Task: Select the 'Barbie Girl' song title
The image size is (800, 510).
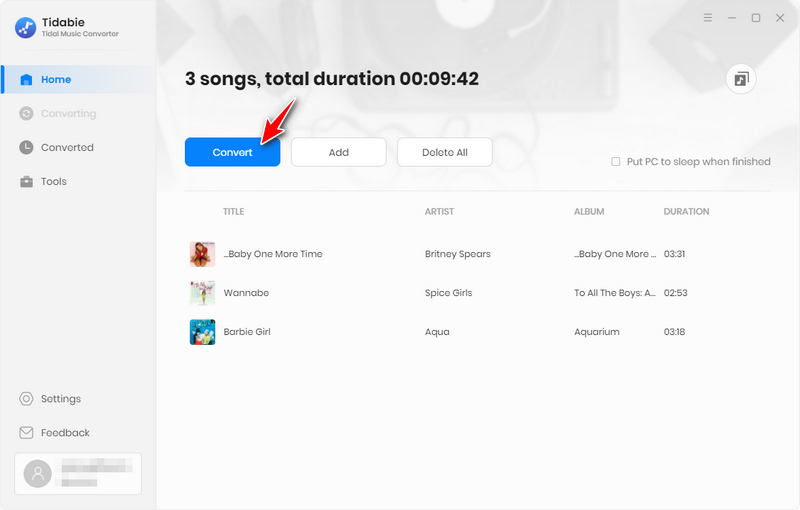Action: point(247,332)
